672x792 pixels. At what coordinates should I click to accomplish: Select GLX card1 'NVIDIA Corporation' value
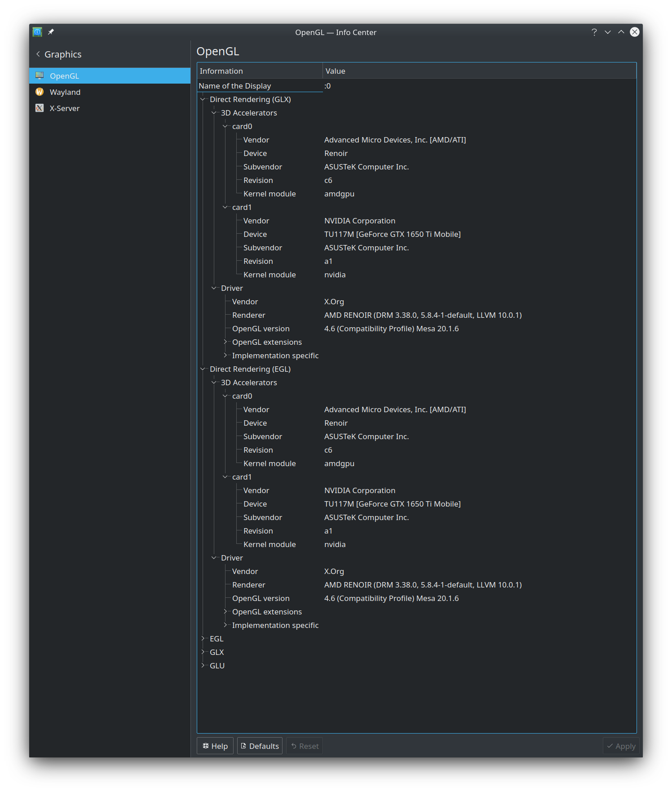(360, 221)
